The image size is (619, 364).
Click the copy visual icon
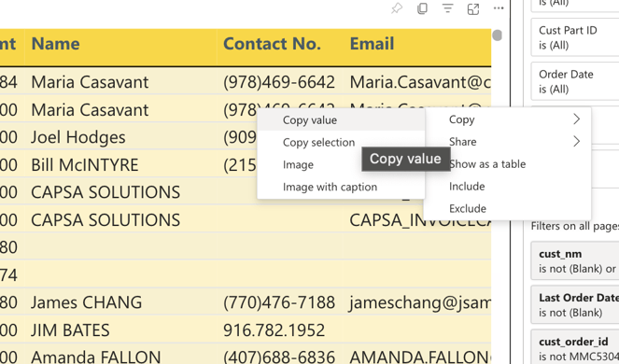[x=422, y=8]
